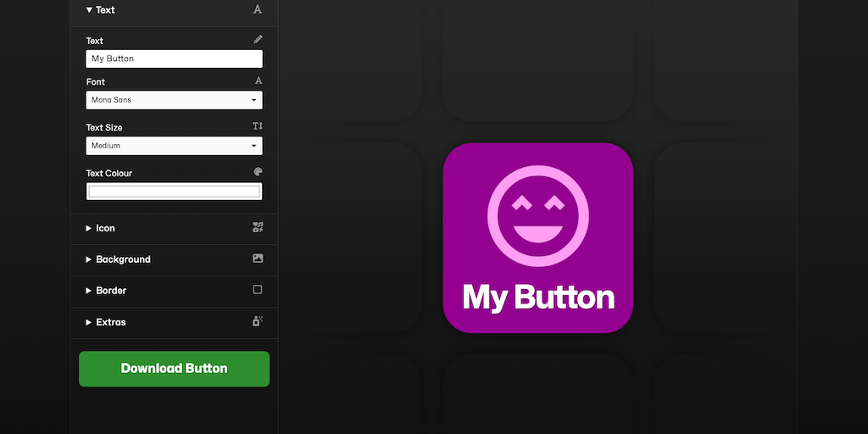The height and width of the screenshot is (434, 868).
Task: Click the letter A icon in Text header
Action: coord(258,9)
